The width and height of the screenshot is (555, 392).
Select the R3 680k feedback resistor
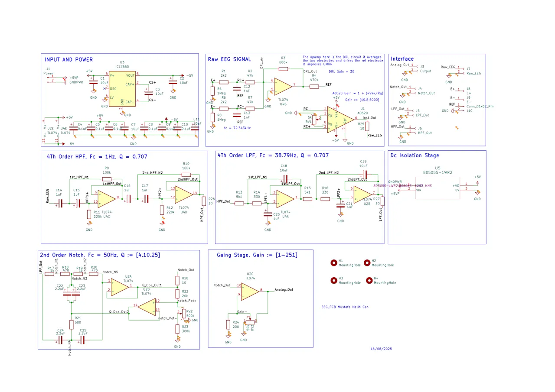coord(283,68)
